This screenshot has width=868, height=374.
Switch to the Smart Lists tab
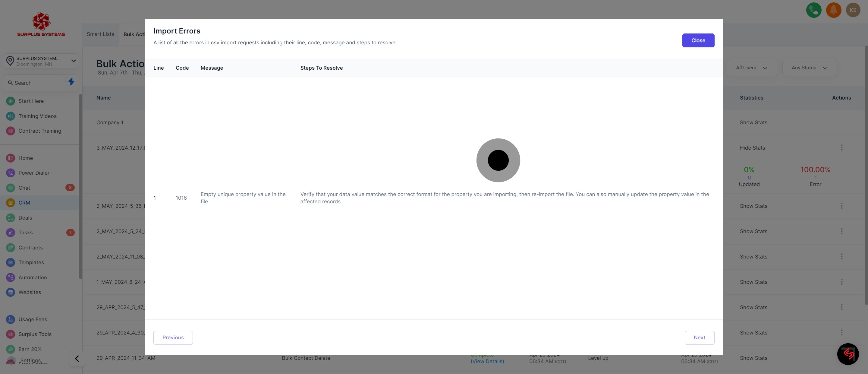[100, 34]
